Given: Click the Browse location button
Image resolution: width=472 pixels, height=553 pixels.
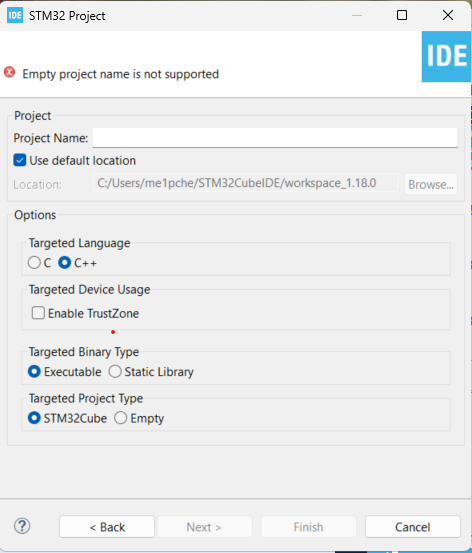Looking at the screenshot, I should pos(431,184).
